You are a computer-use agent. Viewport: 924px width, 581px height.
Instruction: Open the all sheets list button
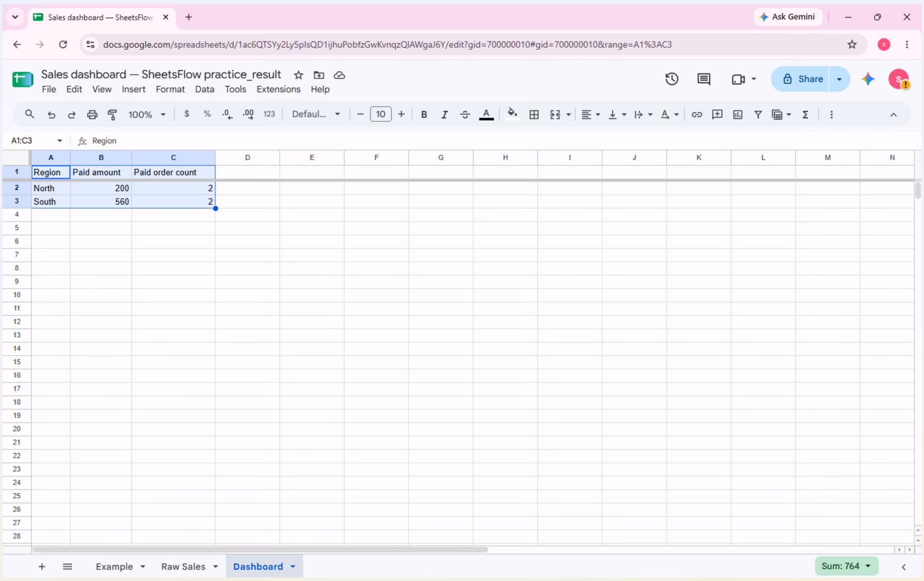67,567
